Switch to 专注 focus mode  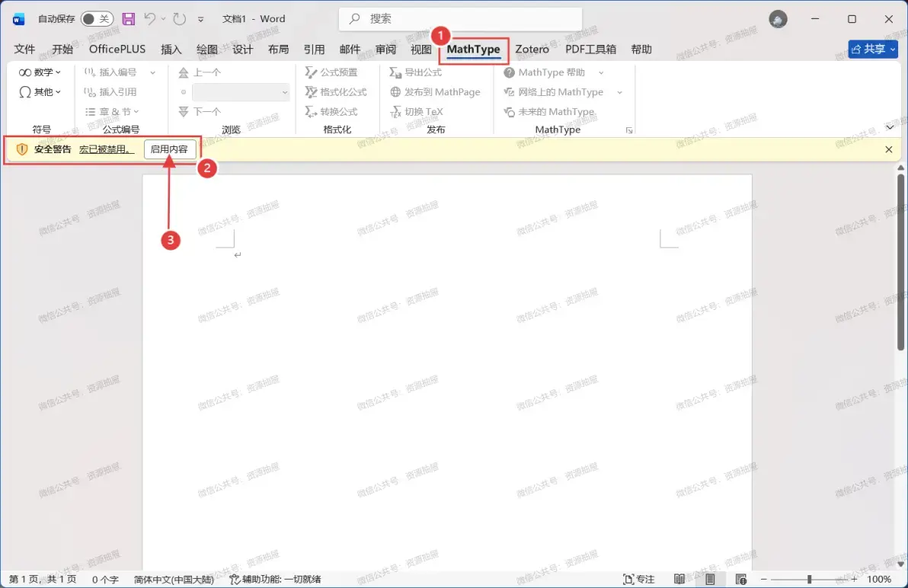[x=639, y=579]
